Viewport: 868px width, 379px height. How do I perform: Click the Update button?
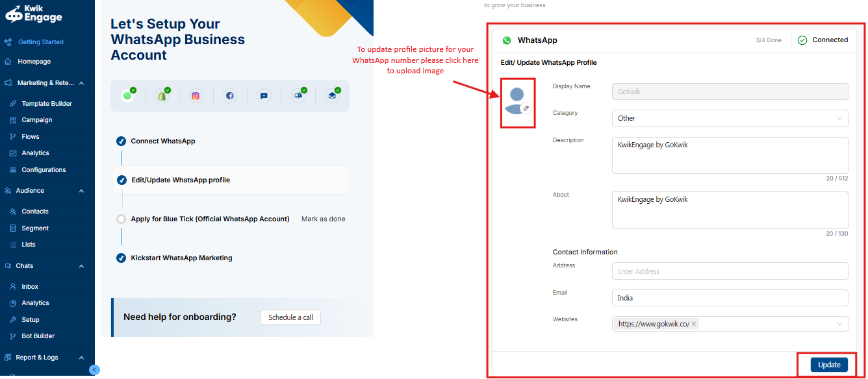coord(829,365)
